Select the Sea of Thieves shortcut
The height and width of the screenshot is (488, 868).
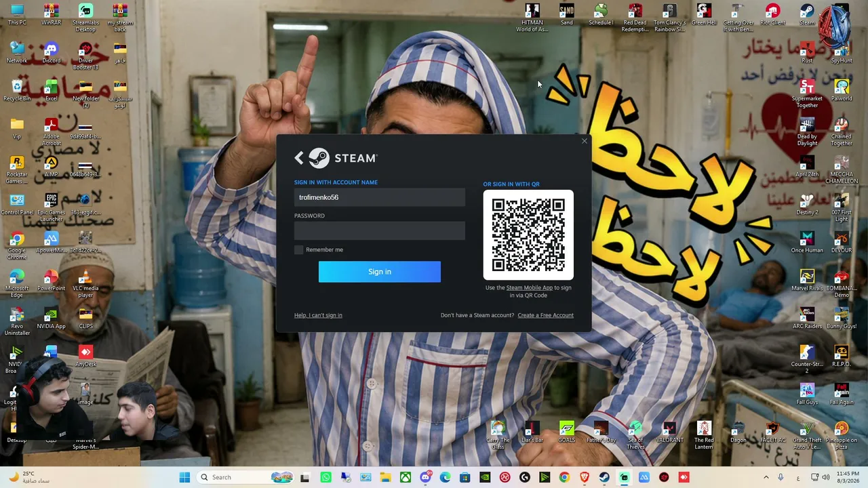635,435
